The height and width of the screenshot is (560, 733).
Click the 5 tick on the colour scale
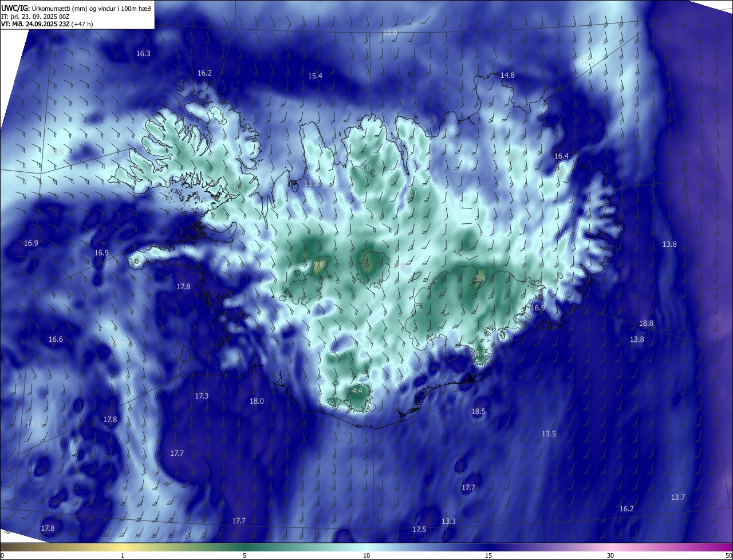(x=245, y=555)
